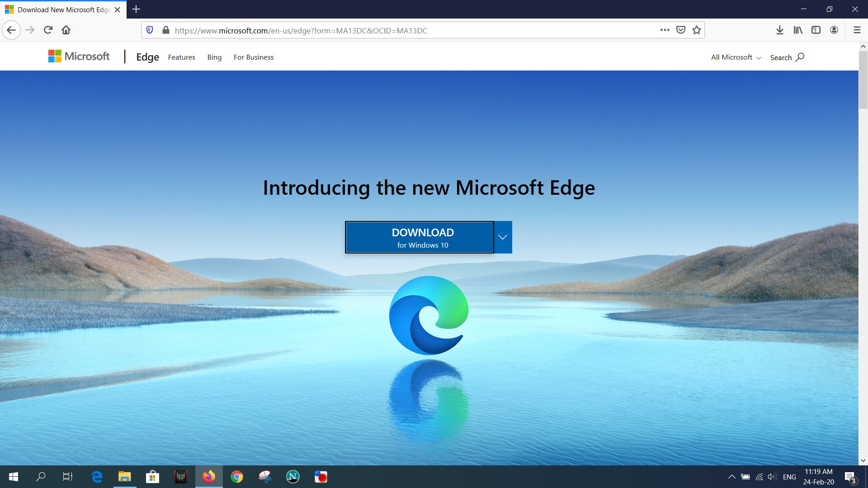Go back to the previous page

click(11, 30)
